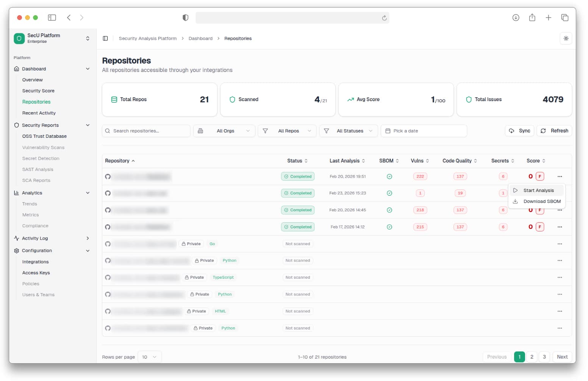Image resolution: width=588 pixels, height=381 pixels.
Task: Select Start Analysis from the context menu
Action: pyautogui.click(x=538, y=190)
